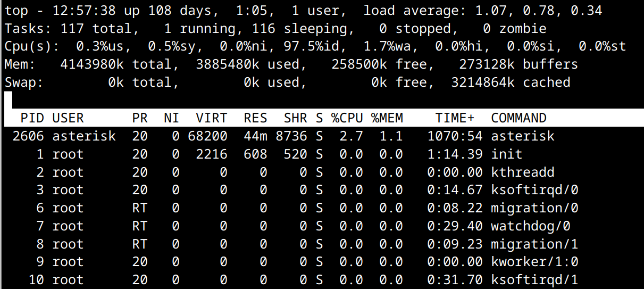
Task: Select the TIME+ column header
Action: pyautogui.click(x=455, y=118)
